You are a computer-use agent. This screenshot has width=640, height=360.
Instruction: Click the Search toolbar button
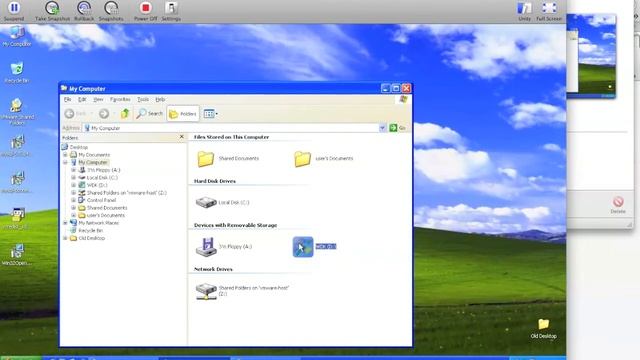point(149,113)
